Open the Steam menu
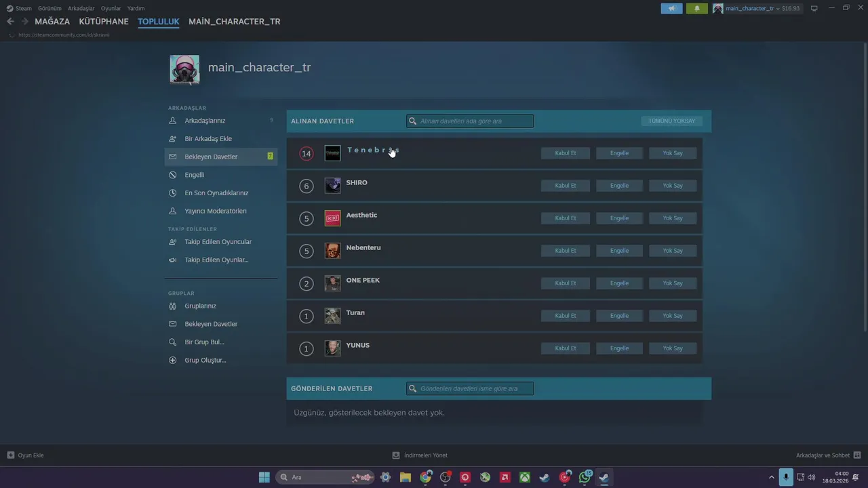The height and width of the screenshot is (488, 868). [x=19, y=8]
